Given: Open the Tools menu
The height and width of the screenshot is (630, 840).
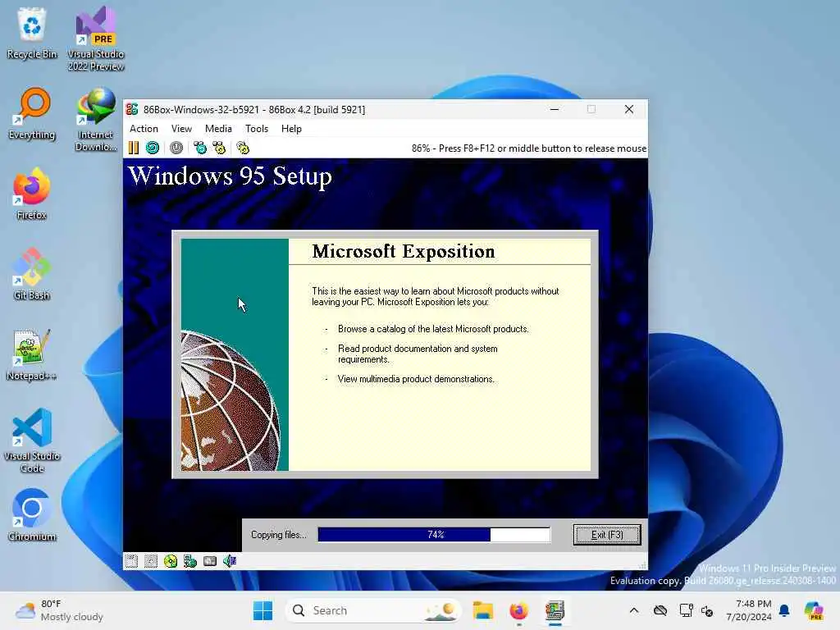Looking at the screenshot, I should tap(257, 129).
